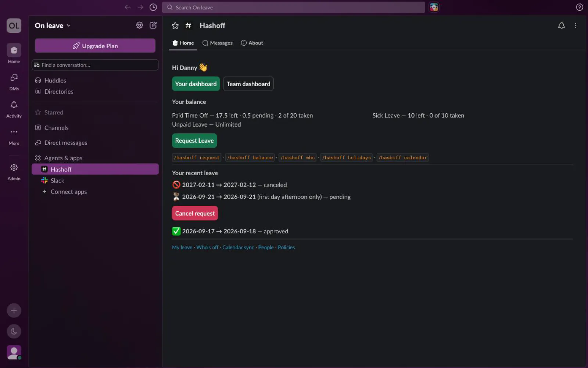Screen dimensions: 588x368
Task: Click the Search On leave field
Action: coord(294,7)
